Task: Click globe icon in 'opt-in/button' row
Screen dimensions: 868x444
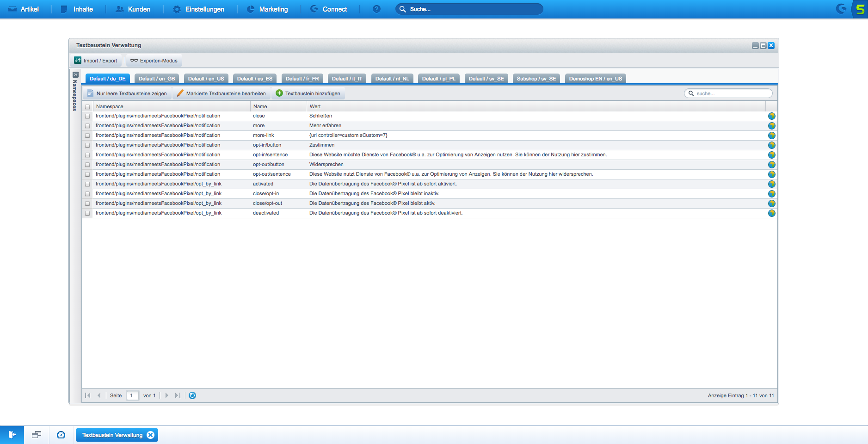Action: (x=771, y=145)
